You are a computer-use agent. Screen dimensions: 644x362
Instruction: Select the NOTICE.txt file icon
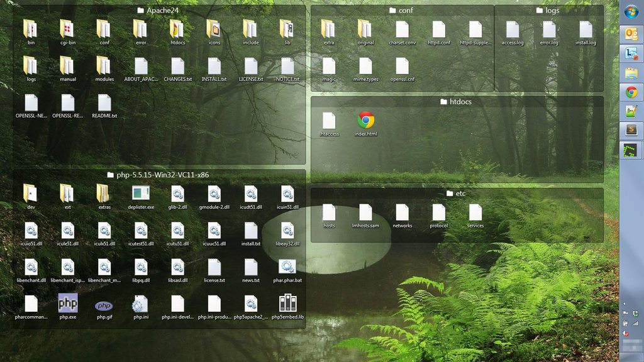coord(287,69)
